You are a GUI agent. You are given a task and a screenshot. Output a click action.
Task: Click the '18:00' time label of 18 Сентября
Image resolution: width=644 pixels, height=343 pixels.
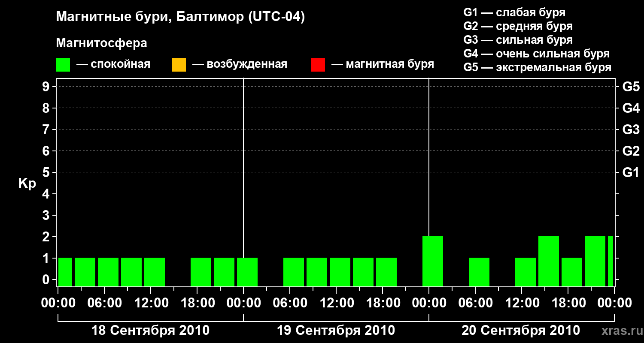197,303
